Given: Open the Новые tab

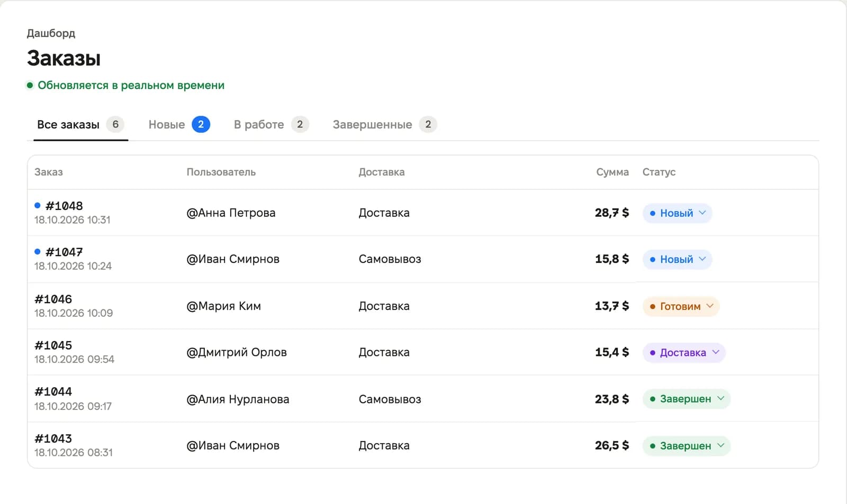Looking at the screenshot, I should pyautogui.click(x=179, y=125).
